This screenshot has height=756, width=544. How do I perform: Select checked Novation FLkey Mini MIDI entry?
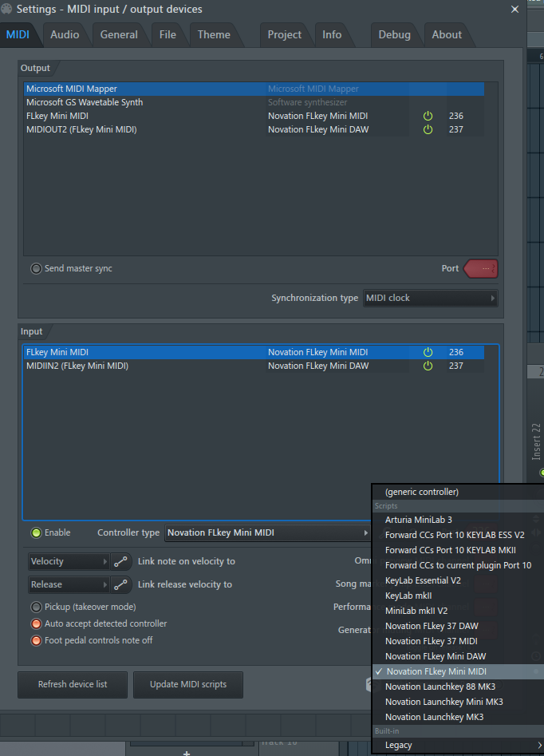458,671
